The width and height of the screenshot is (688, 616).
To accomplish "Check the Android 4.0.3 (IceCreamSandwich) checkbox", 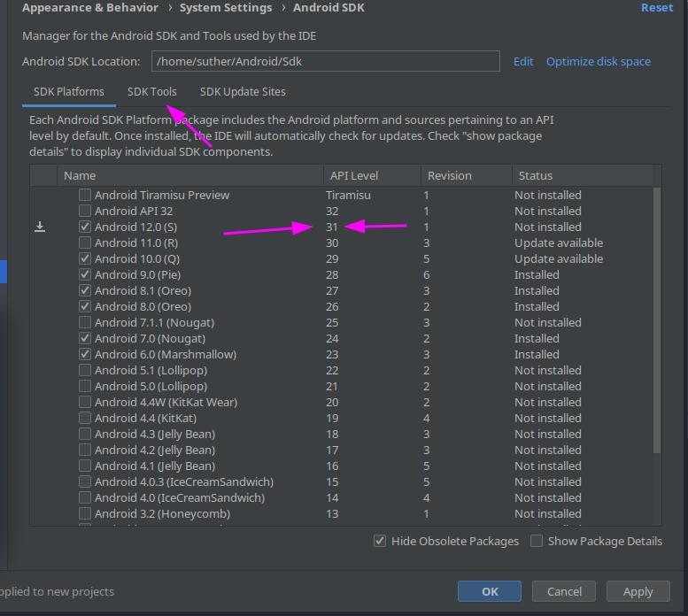I will pos(85,481).
